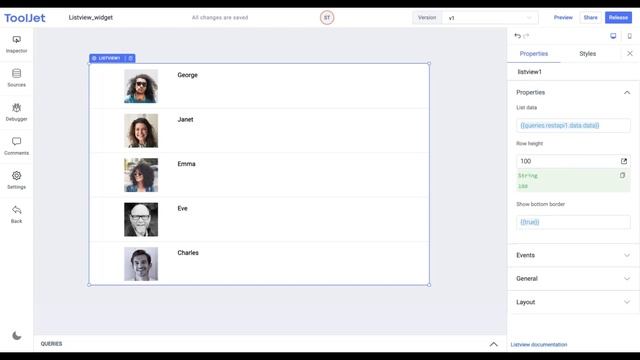Click the Row height input field

click(573, 161)
